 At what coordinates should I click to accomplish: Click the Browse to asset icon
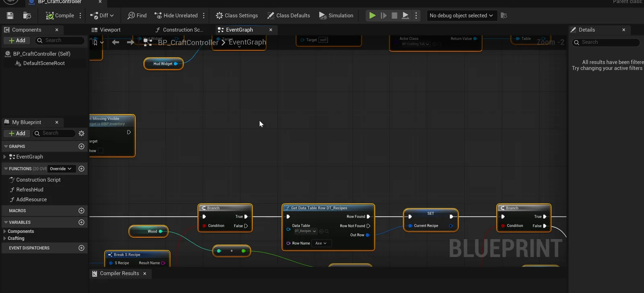[27, 16]
